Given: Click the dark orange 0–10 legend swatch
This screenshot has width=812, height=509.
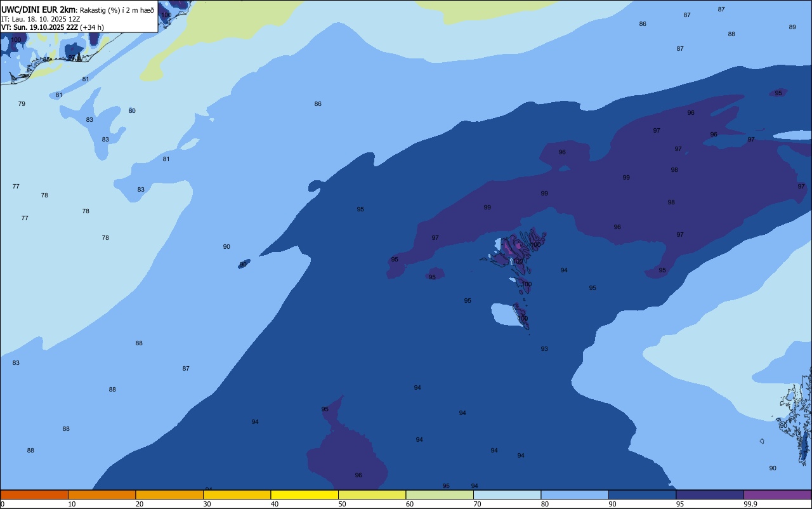Looking at the screenshot, I should (x=34, y=494).
